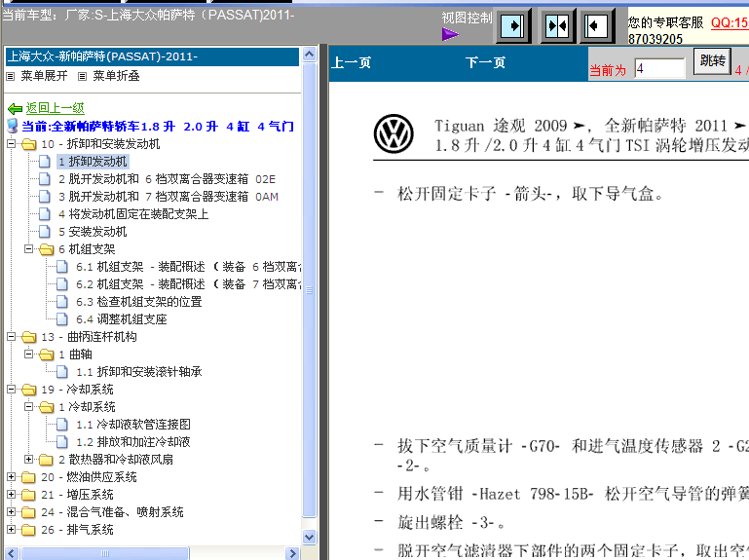Click the 返回上一级 link

[55, 108]
